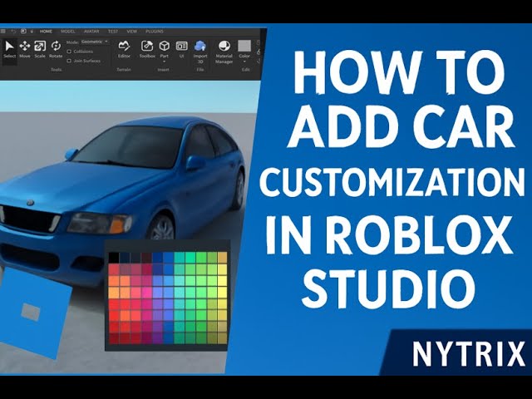Open the Material Manager

click(x=224, y=52)
